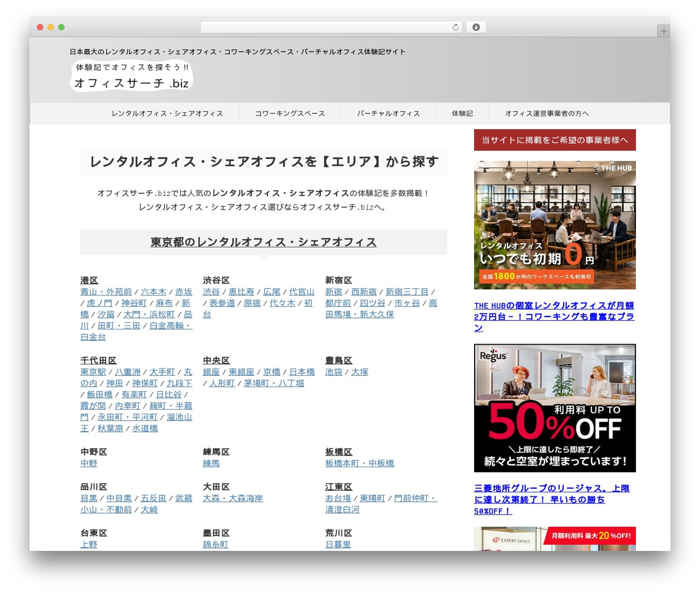Open the 大森・大森海岸 area link
The height and width of the screenshot is (593, 700).
233,498
